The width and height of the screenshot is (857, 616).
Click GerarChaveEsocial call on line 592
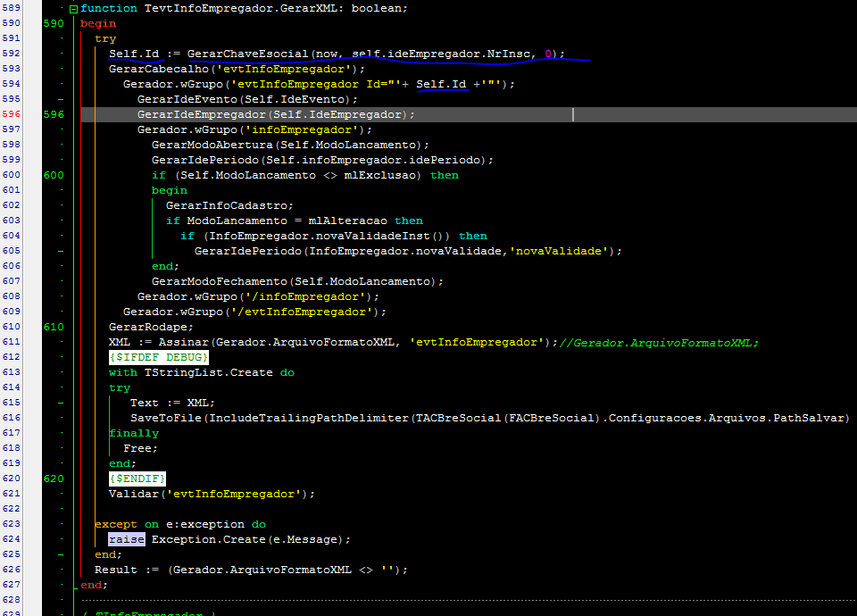(247, 54)
